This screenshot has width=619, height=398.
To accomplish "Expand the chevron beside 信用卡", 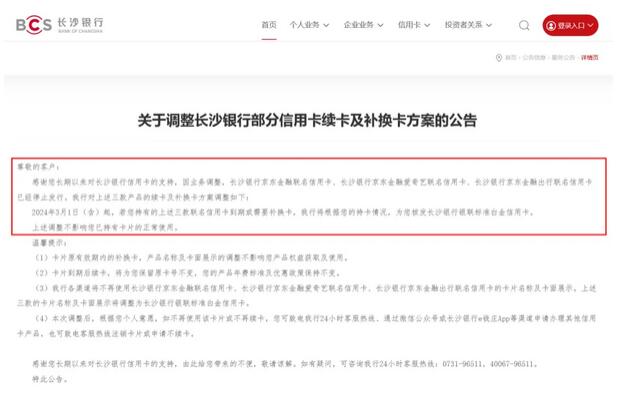I will [427, 25].
